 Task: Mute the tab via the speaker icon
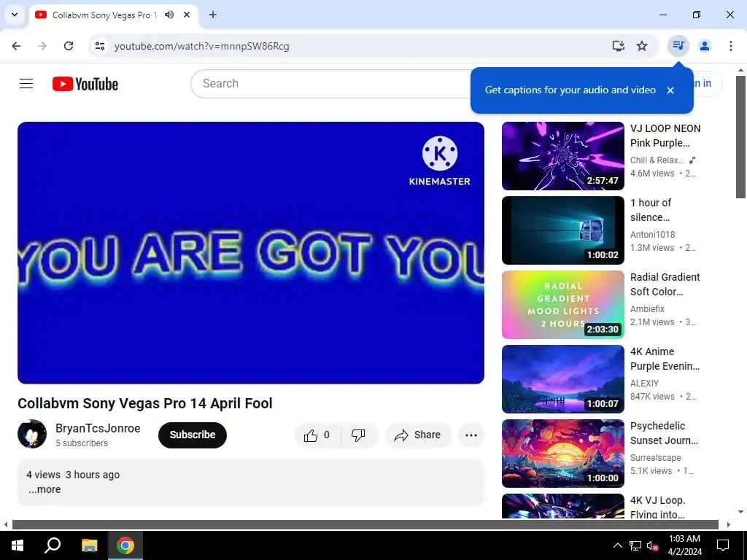(169, 15)
